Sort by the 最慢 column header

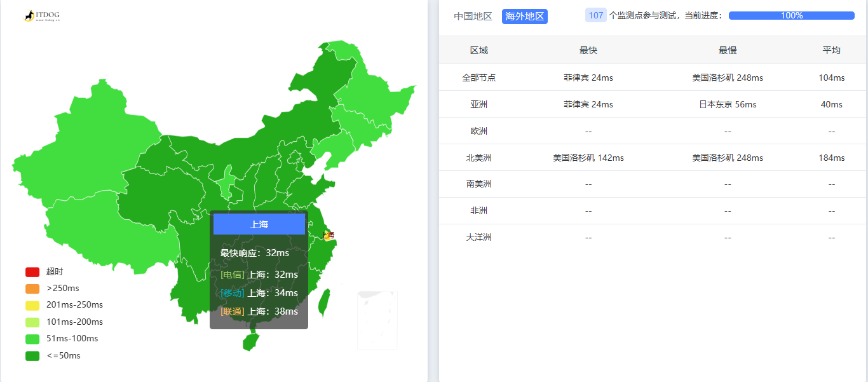pos(728,50)
